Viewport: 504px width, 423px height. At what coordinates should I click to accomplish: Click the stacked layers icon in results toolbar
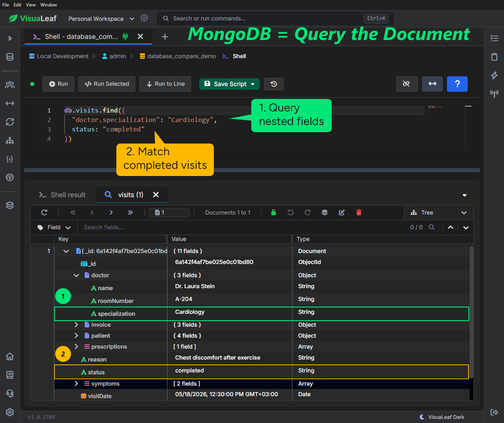coord(325,213)
